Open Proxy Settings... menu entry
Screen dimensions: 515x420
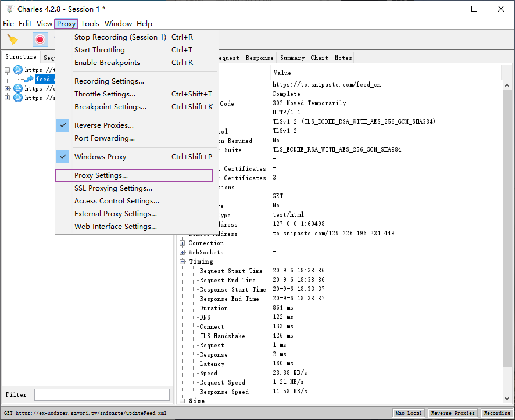(136, 175)
